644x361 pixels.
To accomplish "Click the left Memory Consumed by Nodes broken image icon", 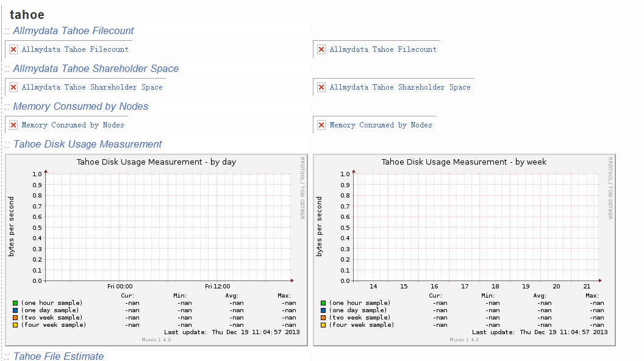I will [13, 125].
